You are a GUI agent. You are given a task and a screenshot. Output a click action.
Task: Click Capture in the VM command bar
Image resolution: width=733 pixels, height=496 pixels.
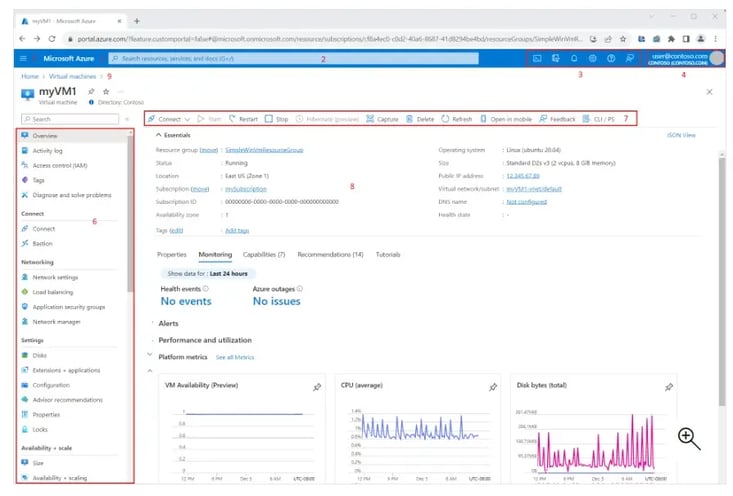point(382,119)
